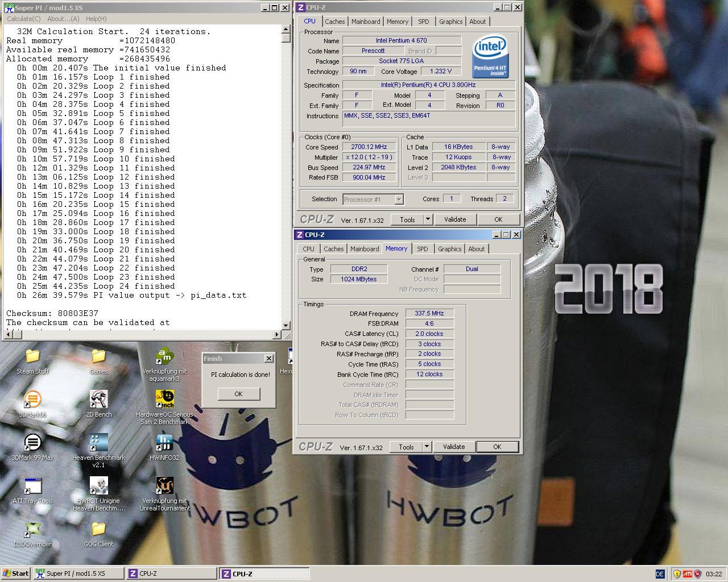Click the Core Speed 2700.12 MHz field
The width and height of the screenshot is (728, 582).
pos(369,147)
